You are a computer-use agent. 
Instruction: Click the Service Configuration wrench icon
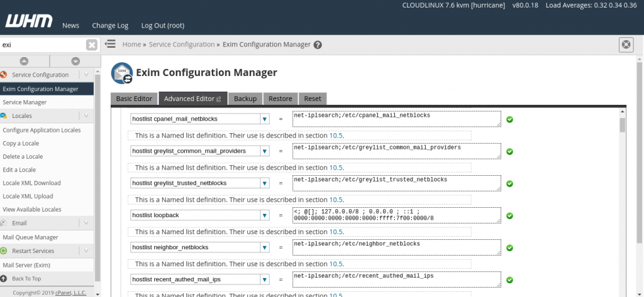point(4,75)
